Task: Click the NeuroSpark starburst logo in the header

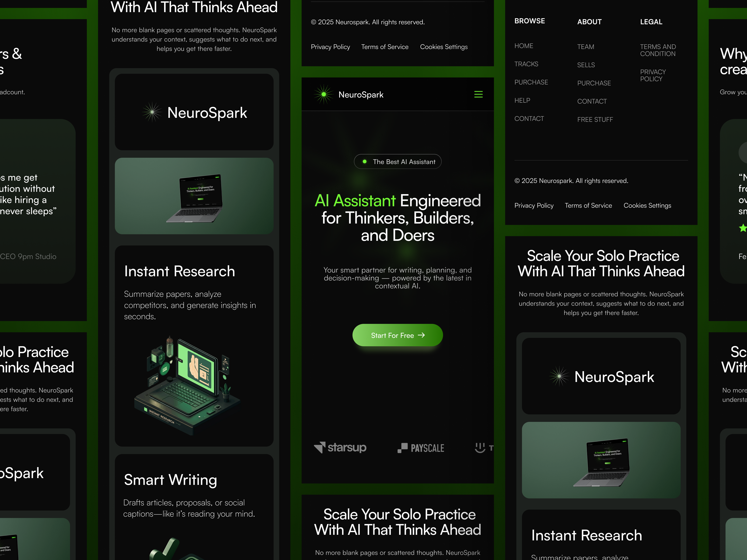Action: tap(324, 94)
